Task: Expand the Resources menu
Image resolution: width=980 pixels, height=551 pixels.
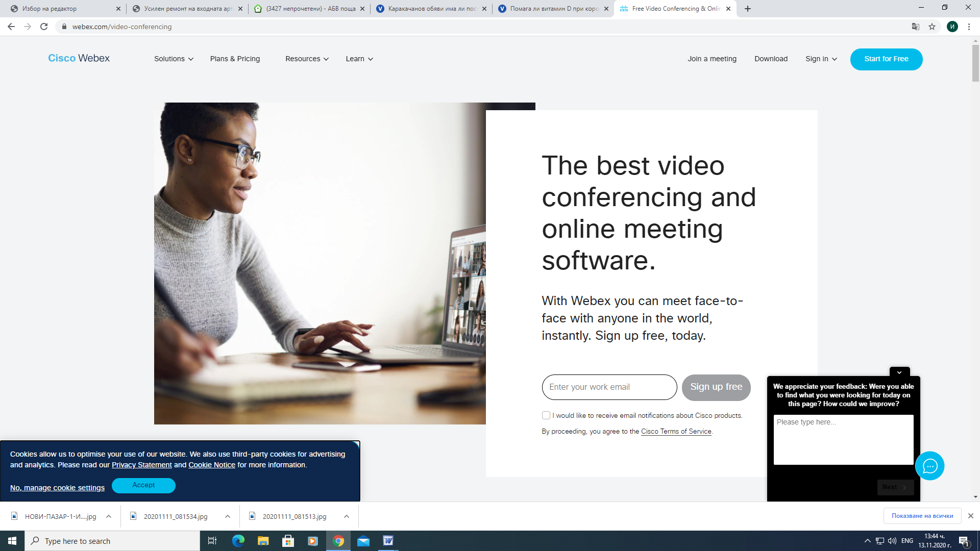Action: (307, 59)
